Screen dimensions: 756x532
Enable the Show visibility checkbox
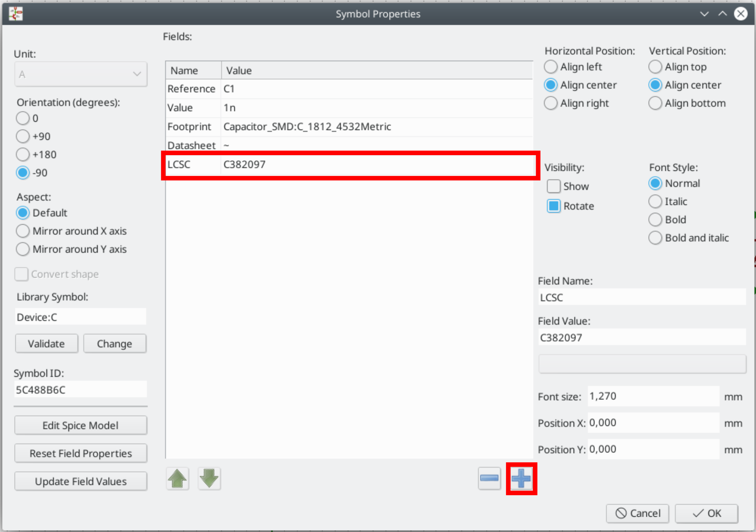click(553, 186)
